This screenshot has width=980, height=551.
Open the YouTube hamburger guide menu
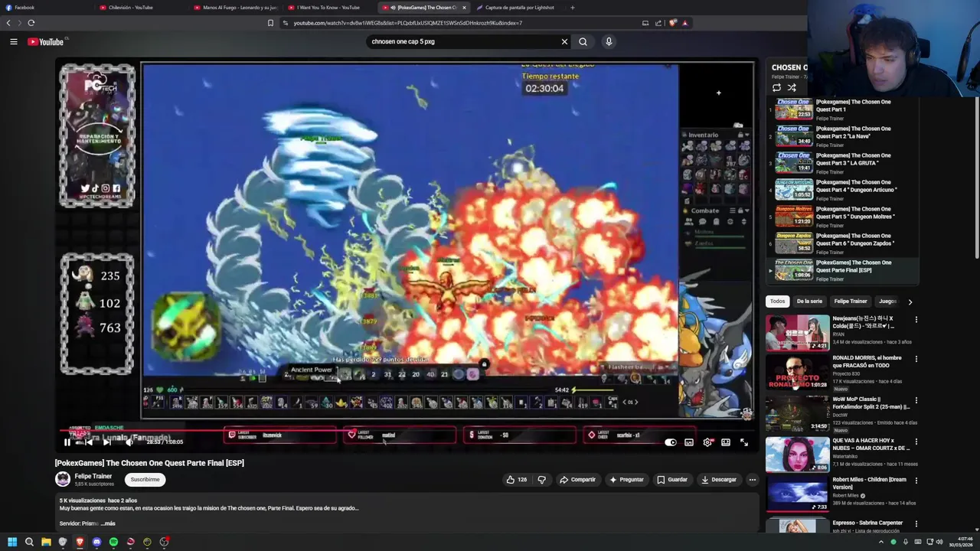point(14,41)
